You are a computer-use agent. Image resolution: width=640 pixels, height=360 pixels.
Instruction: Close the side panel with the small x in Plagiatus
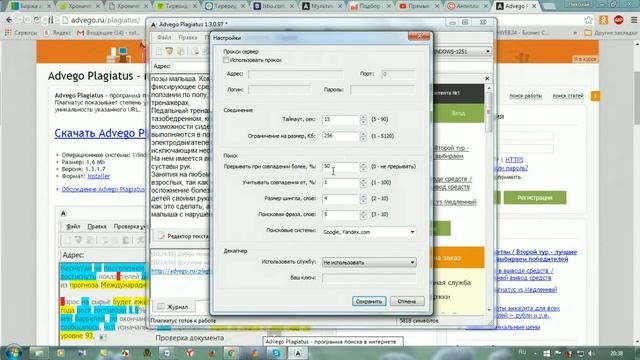(x=487, y=78)
